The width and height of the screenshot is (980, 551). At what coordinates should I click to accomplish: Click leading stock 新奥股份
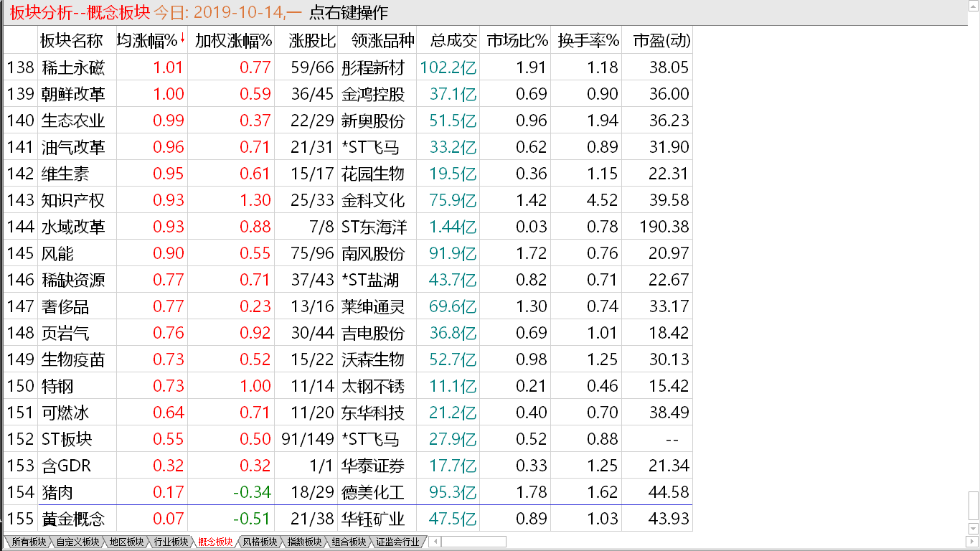pos(373,121)
